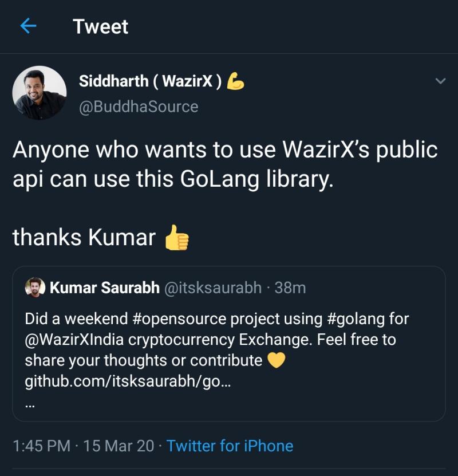The image size is (458, 476).
Task: Open Siddharth's profile picture
Action: coord(40,93)
